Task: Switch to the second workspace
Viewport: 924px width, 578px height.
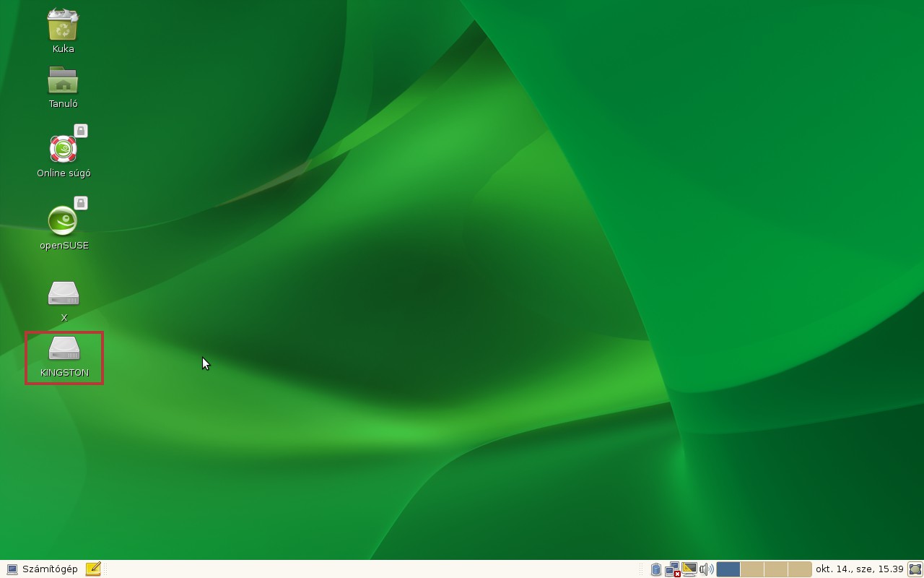Action: point(752,569)
